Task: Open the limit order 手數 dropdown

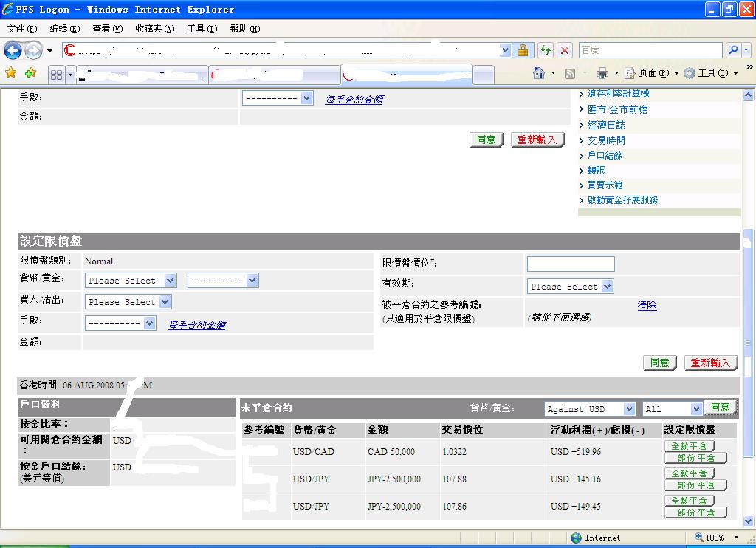Action: click(120, 323)
